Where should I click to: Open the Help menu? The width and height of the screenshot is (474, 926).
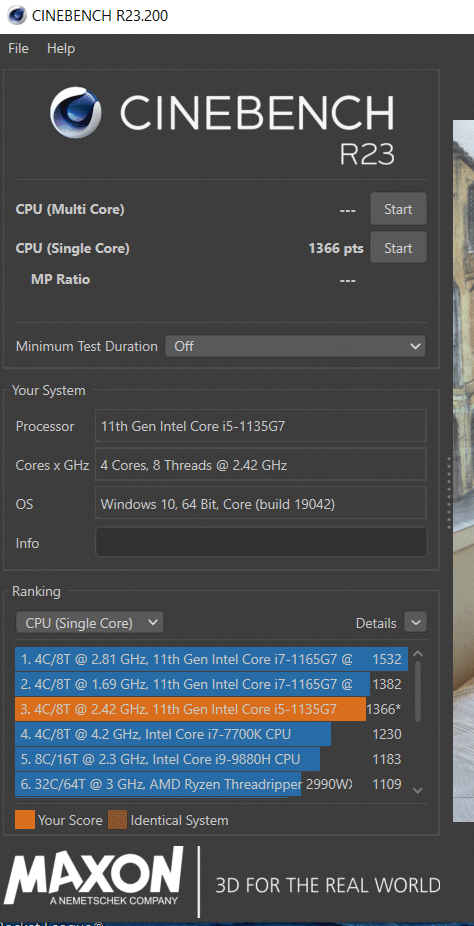pos(61,48)
